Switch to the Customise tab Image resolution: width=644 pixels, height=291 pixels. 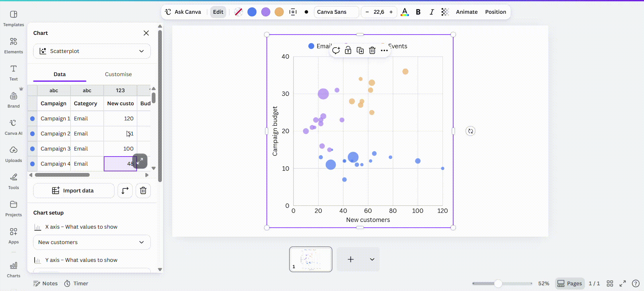pos(118,74)
